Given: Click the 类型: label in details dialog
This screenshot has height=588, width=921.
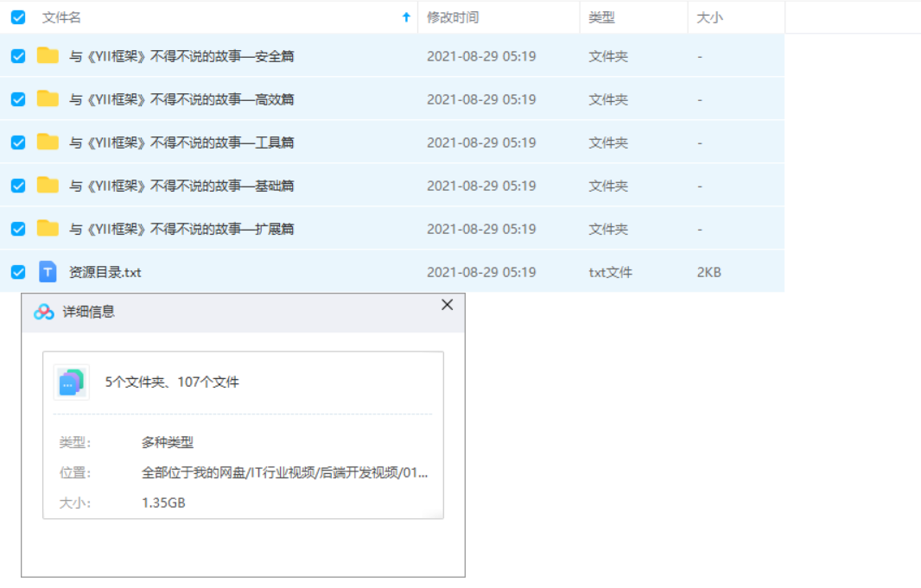Looking at the screenshot, I should tap(74, 442).
